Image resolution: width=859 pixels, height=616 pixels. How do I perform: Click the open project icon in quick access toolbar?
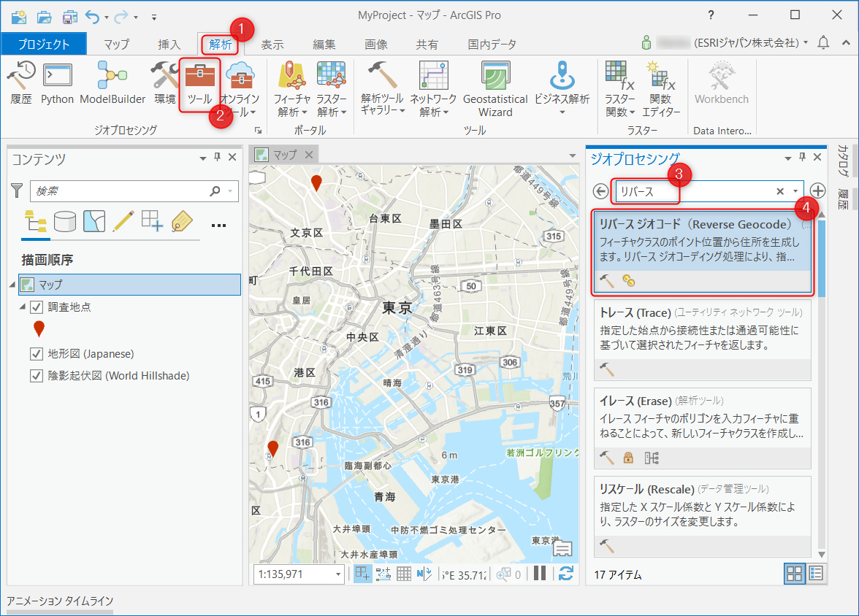[x=44, y=17]
